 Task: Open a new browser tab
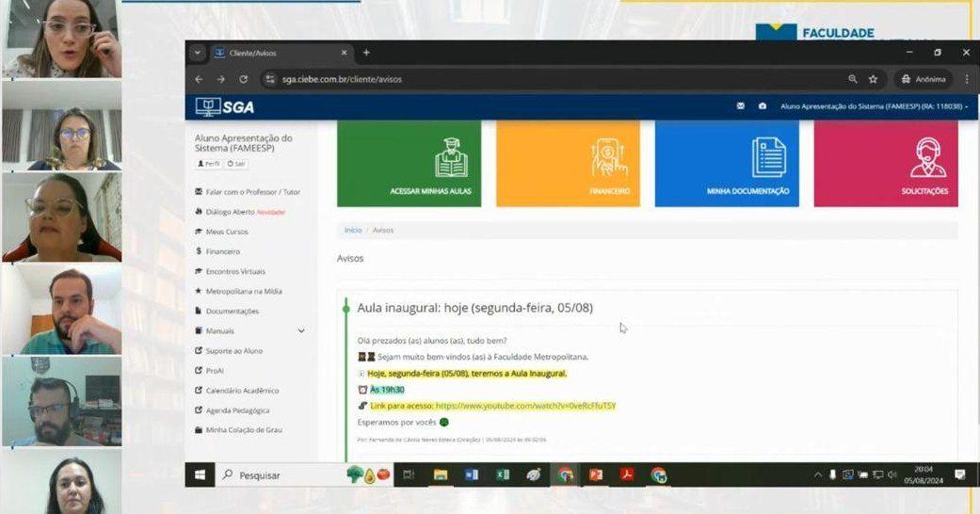[x=366, y=53]
